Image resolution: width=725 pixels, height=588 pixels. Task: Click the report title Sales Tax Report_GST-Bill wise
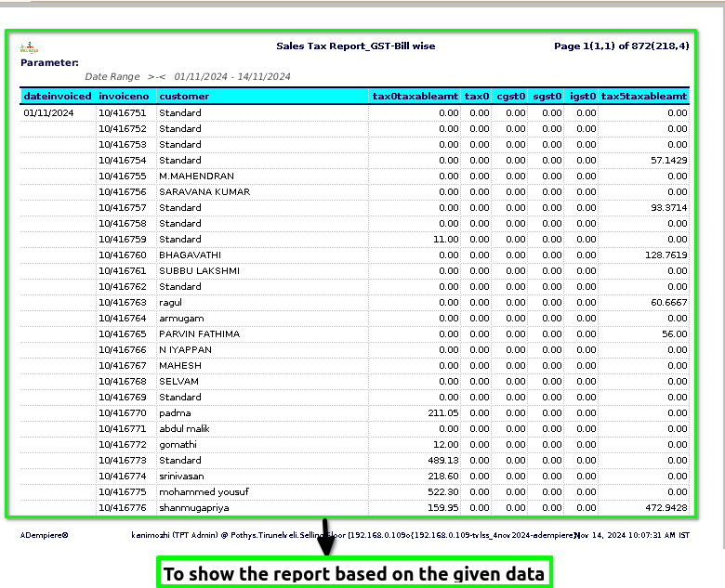tap(356, 46)
